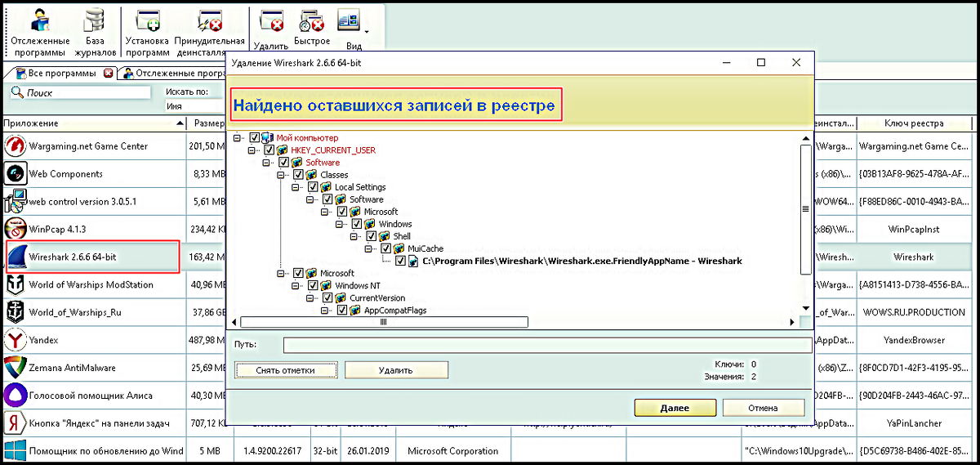Open the Имя search-by combo box
This screenshot has width=980, height=465.
194,106
